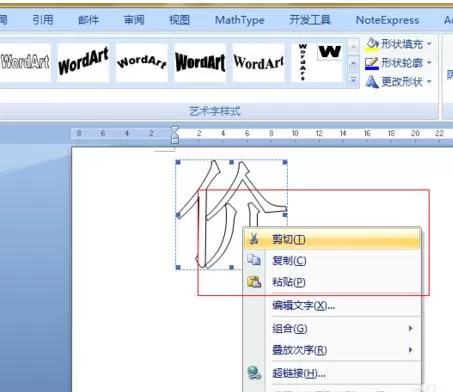
Task: Click the 引用 ribbon tab
Action: [x=43, y=20]
